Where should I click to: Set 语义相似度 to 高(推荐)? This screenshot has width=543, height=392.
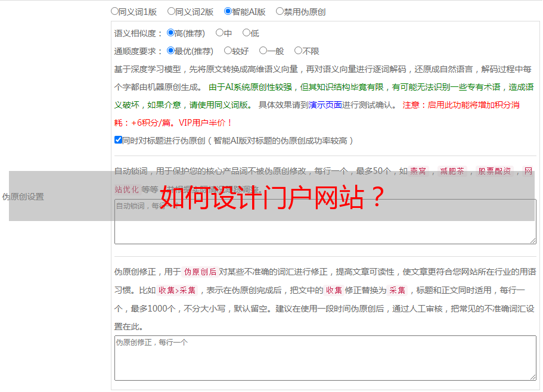click(x=170, y=33)
